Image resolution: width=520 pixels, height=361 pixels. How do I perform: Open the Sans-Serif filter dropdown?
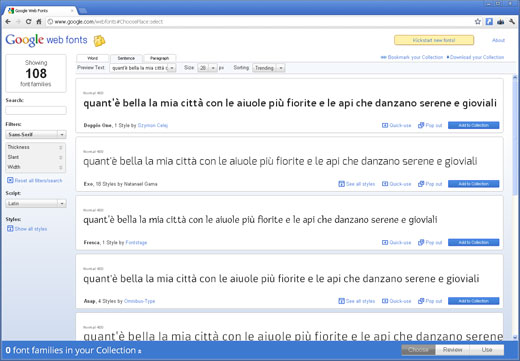coord(36,134)
